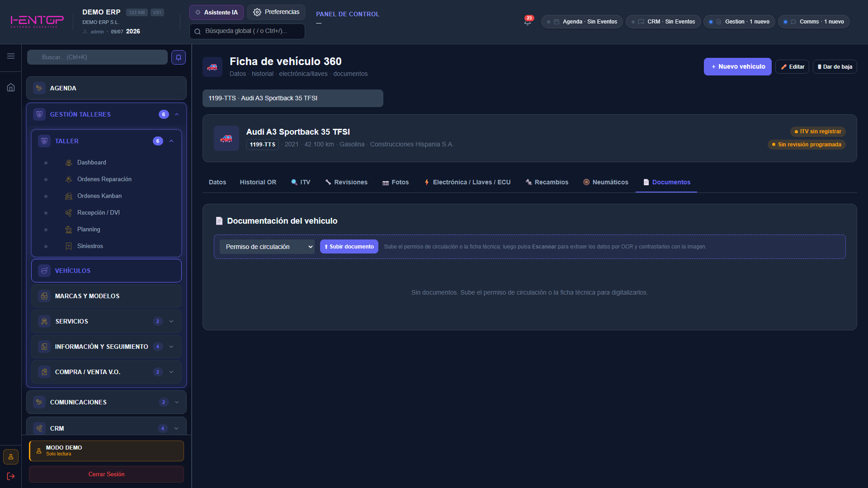Screen dimensions: 868x488
Task: Click the Modo Demo Solo lectura banner
Action: [106, 451]
